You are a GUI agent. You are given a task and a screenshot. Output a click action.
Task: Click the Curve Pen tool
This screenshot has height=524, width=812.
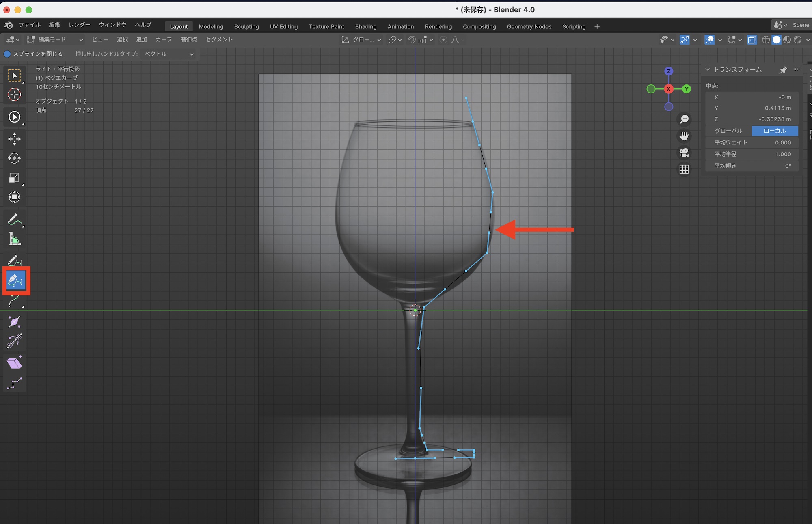click(15, 280)
